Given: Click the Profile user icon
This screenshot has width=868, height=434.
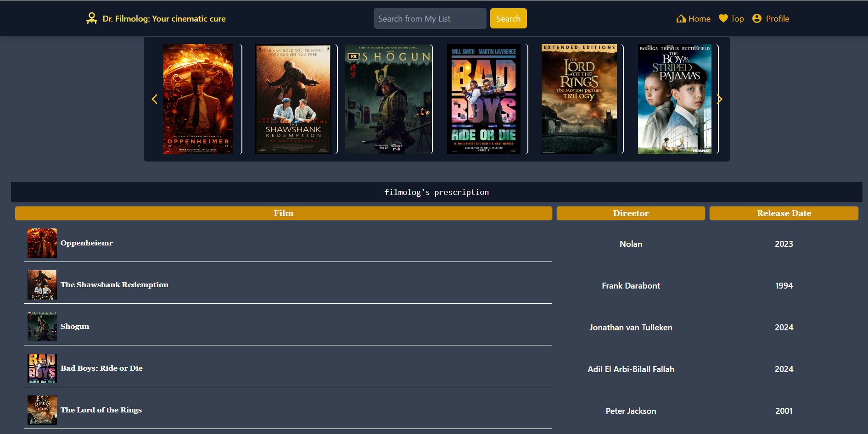Looking at the screenshot, I should pyautogui.click(x=757, y=18).
